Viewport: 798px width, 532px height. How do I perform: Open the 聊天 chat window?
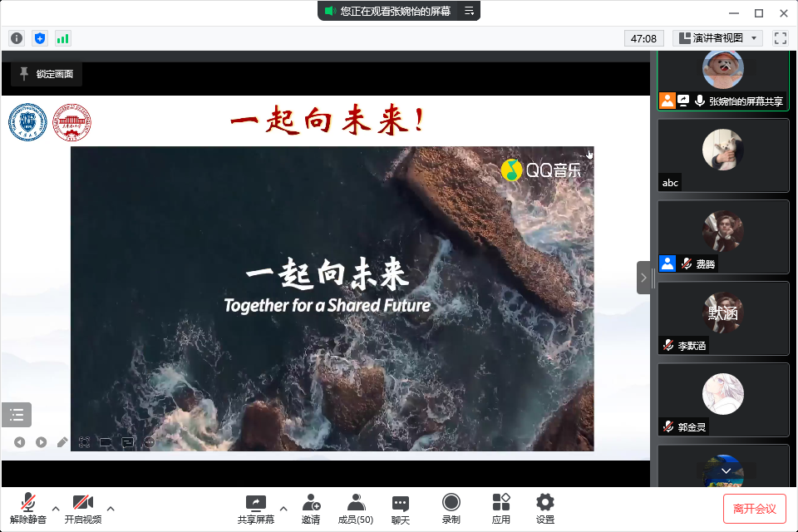click(401, 509)
